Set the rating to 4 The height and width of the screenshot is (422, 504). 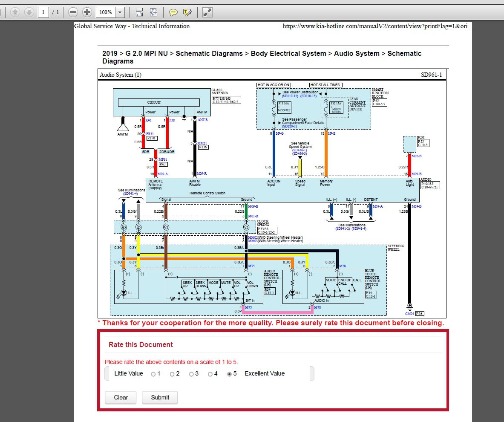210,374
